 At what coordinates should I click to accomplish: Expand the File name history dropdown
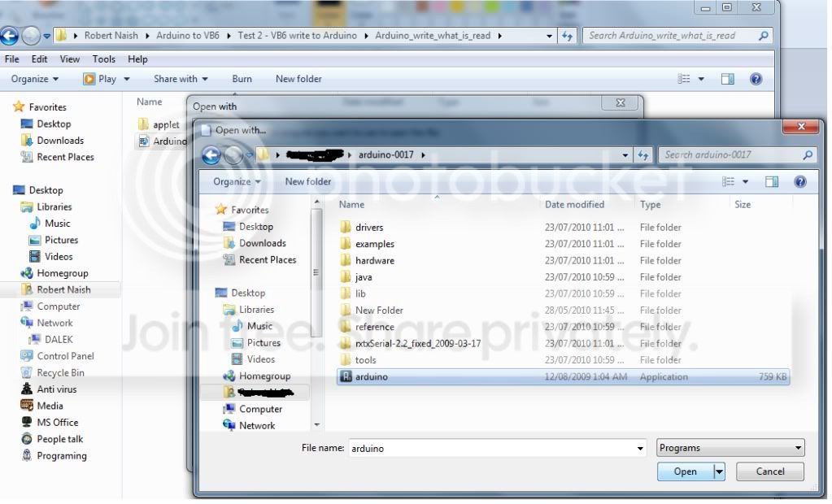coord(640,448)
